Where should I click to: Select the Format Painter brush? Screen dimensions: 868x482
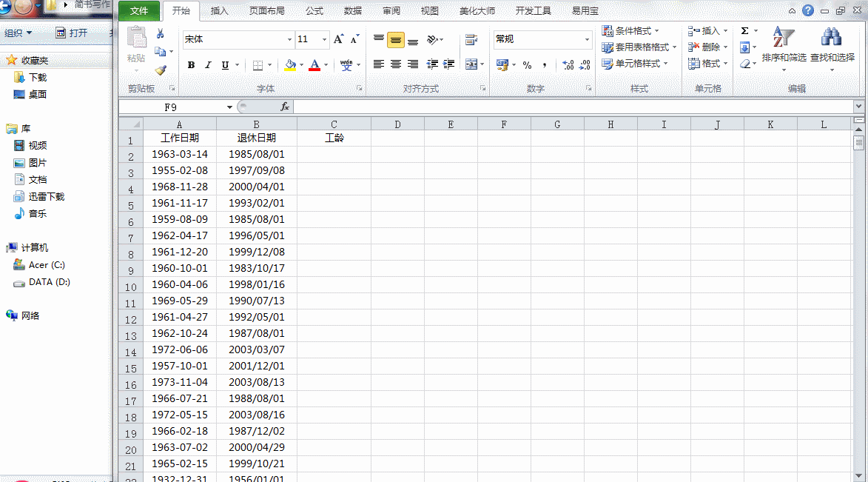tap(161, 70)
